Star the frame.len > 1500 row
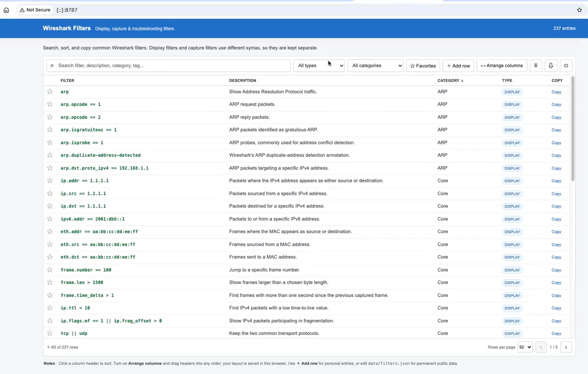588x374 pixels. coord(50,283)
